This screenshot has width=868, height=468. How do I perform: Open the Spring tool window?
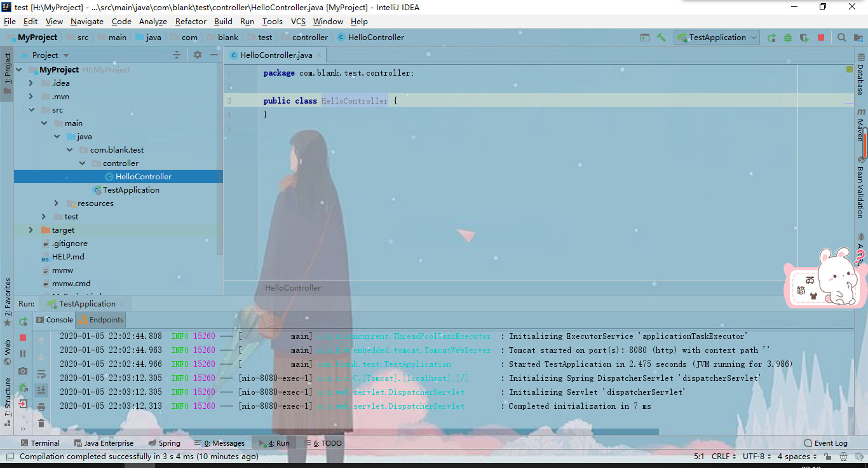tap(165, 443)
